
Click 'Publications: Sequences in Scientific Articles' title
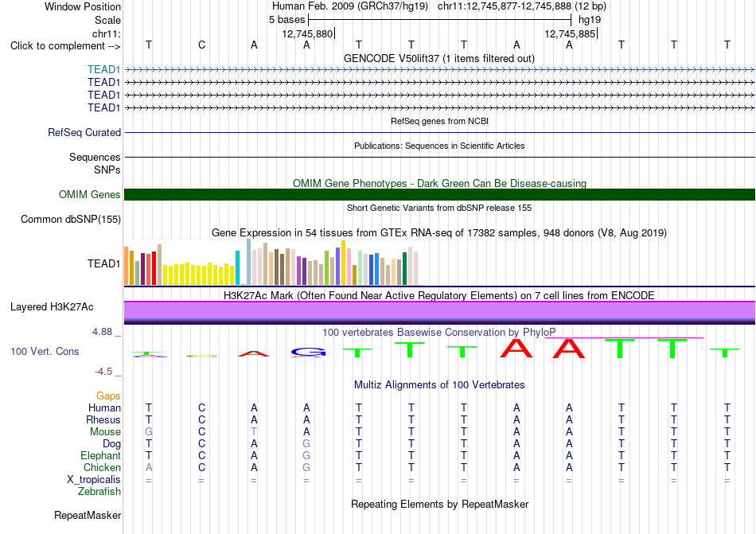(439, 146)
